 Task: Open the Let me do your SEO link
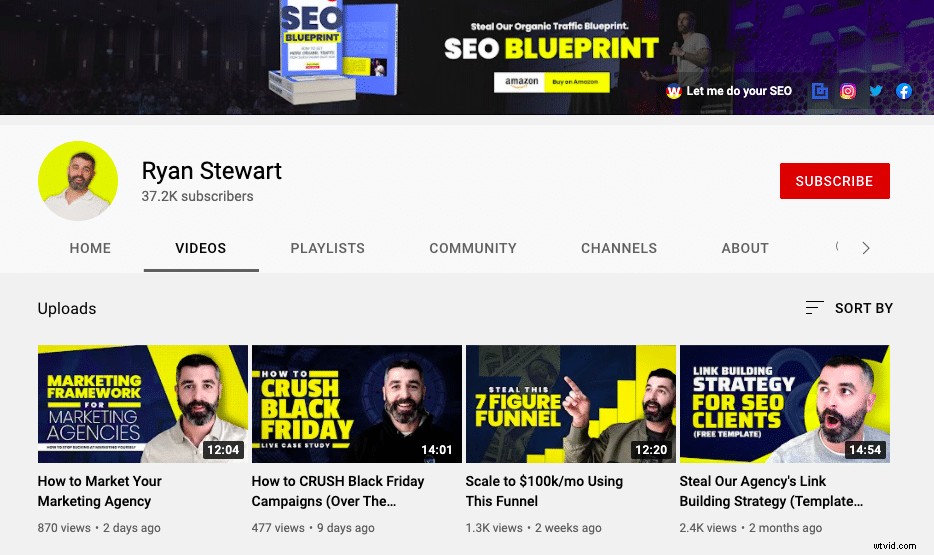pos(739,91)
